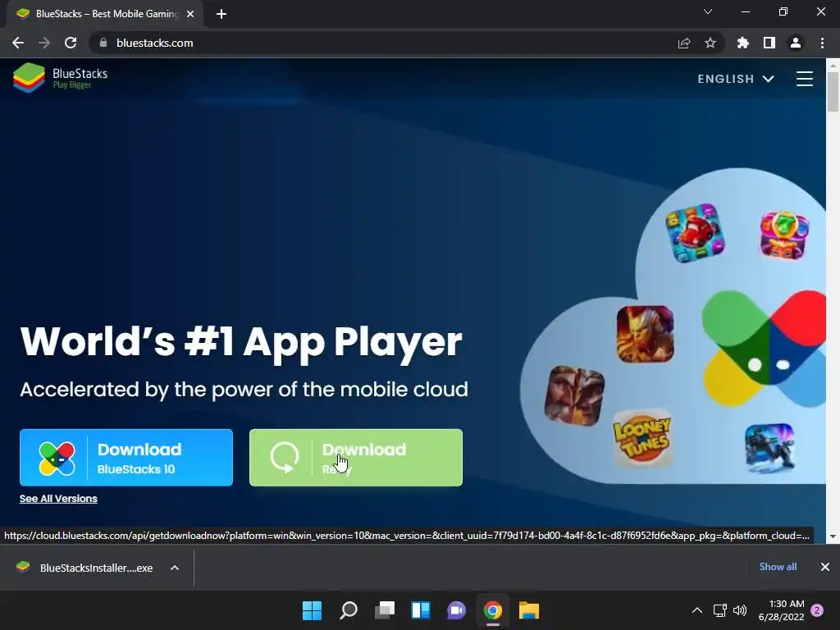This screenshot has width=840, height=630.
Task: Open the tab search chevron in title bar
Action: click(708, 11)
